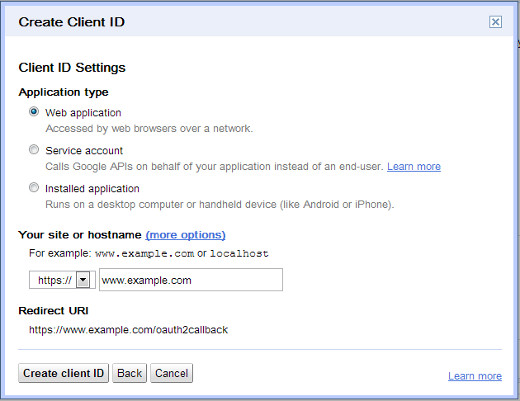Select the Installed application radio button
This screenshot has width=520, height=401.
(34, 187)
